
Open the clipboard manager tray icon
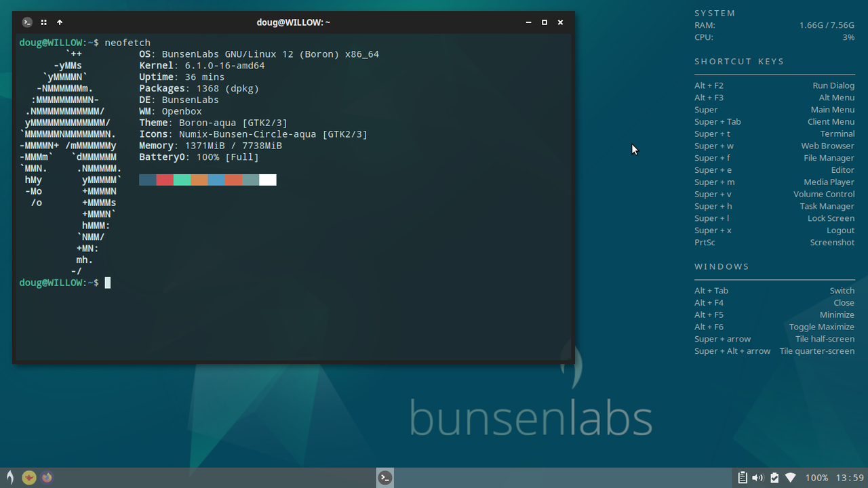[x=743, y=478]
